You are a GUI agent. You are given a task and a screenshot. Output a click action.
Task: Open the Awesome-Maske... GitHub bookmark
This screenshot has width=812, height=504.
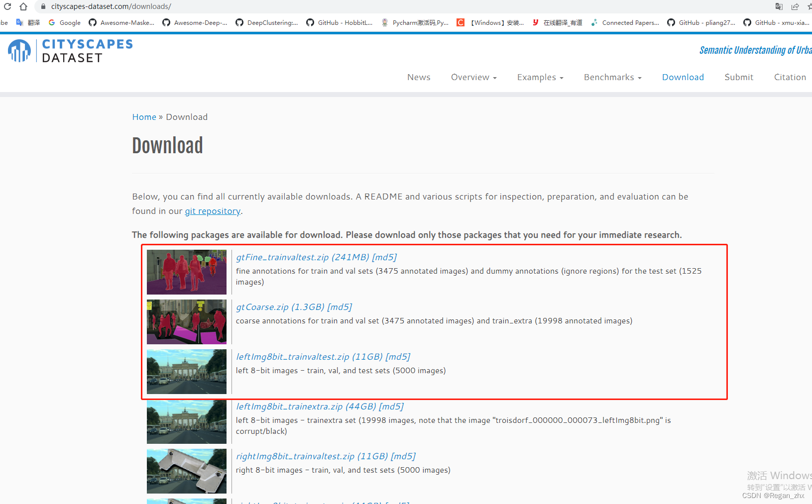(121, 22)
